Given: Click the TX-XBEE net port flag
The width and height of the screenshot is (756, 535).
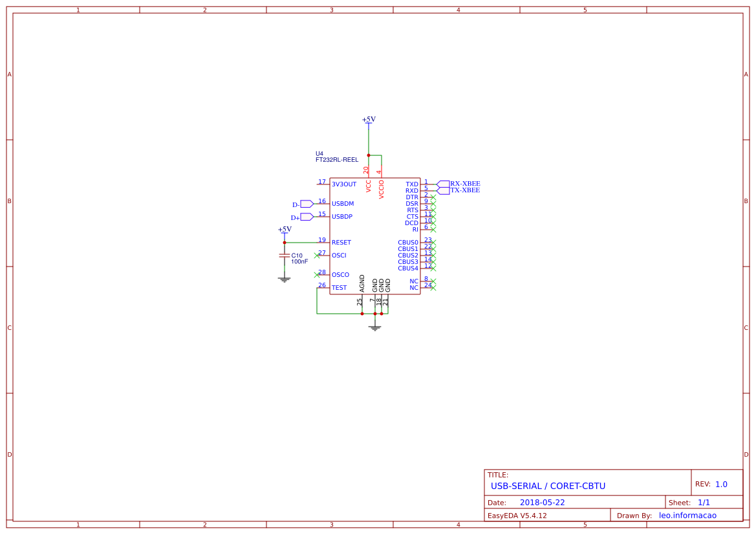Looking at the screenshot, I should tap(444, 191).
